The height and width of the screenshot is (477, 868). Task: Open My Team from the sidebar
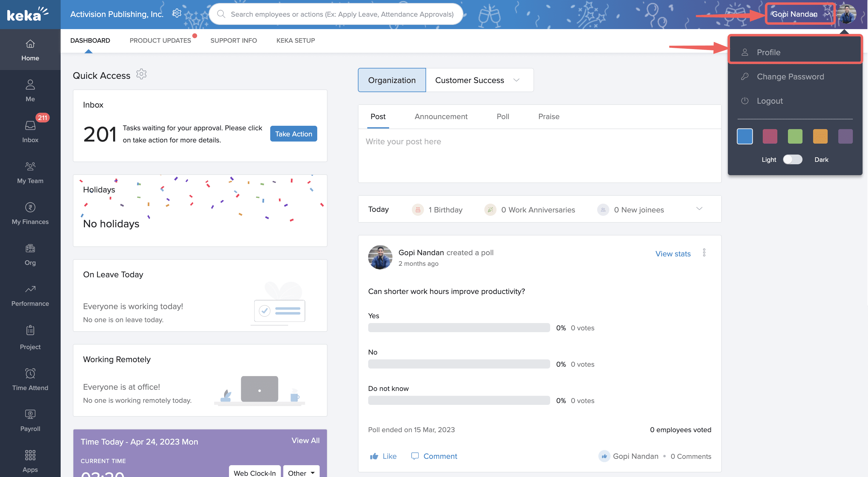pos(30,171)
